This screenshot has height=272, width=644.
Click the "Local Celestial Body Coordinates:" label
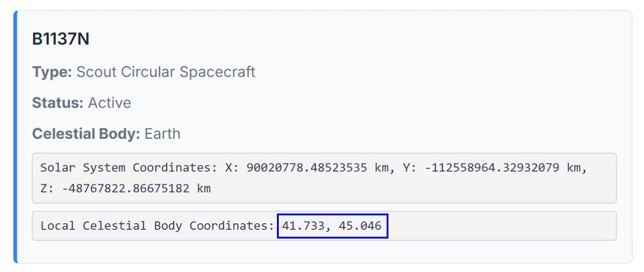tap(158, 226)
